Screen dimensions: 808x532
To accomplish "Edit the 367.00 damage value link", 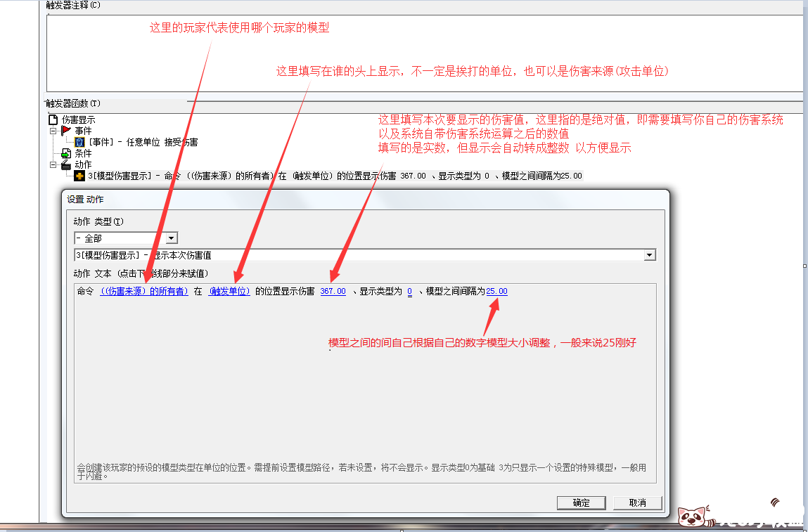I will click(333, 292).
